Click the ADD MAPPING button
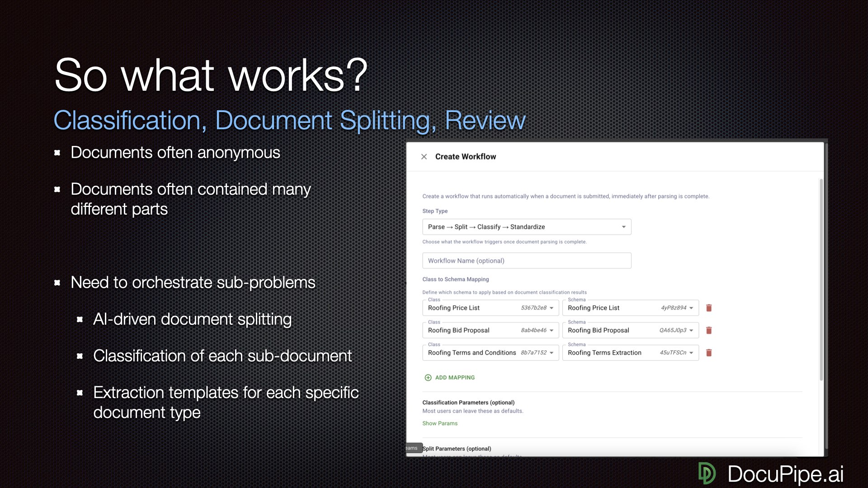Image resolution: width=868 pixels, height=488 pixels. 455,378
